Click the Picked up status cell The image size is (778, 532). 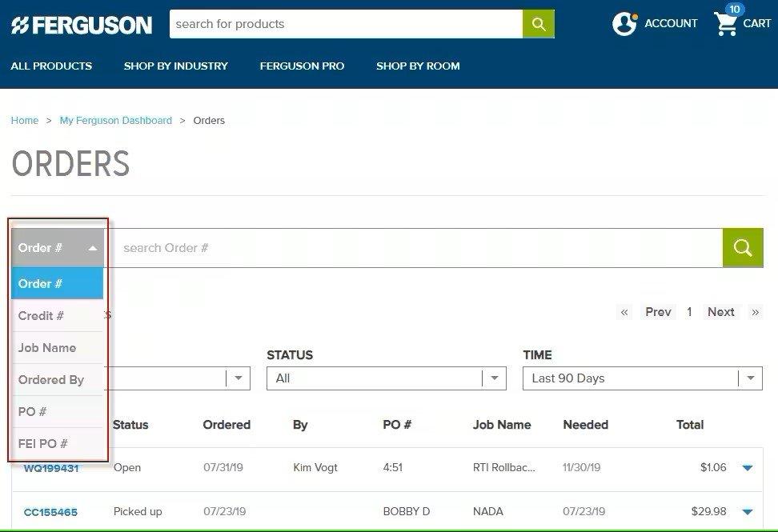click(138, 512)
